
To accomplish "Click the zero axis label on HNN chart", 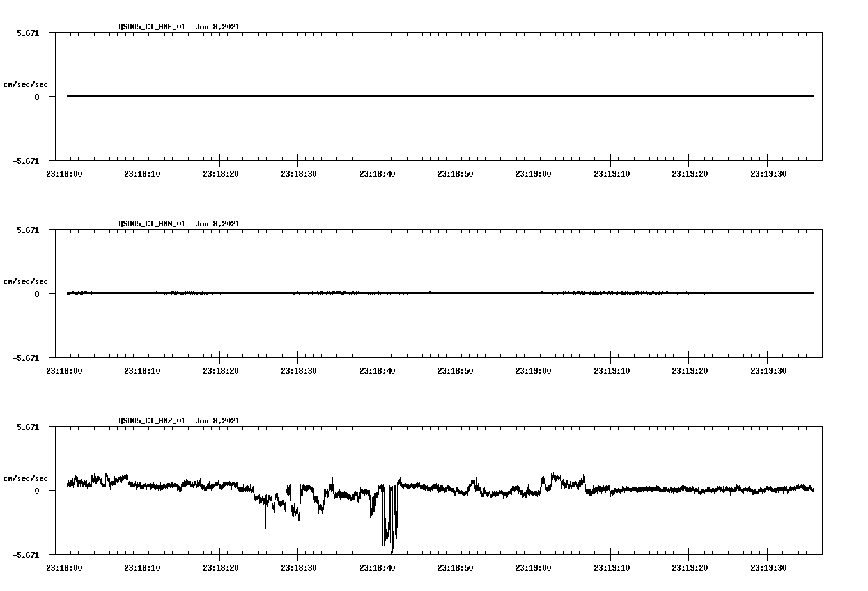I will (x=37, y=294).
